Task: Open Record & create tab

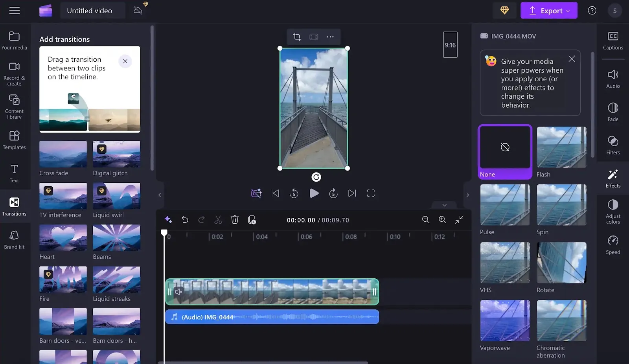Action: click(15, 74)
